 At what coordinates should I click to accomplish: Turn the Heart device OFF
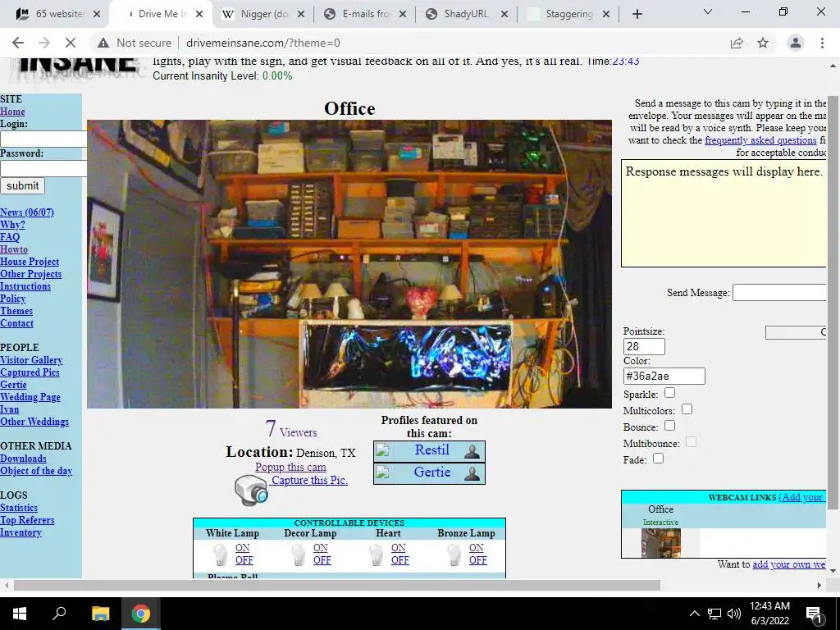[x=399, y=559]
